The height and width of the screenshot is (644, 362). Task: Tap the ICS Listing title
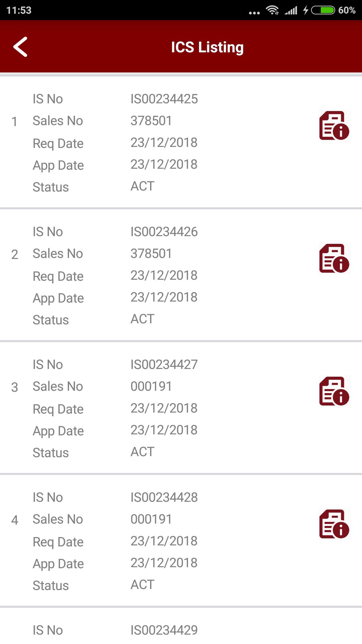tap(207, 47)
